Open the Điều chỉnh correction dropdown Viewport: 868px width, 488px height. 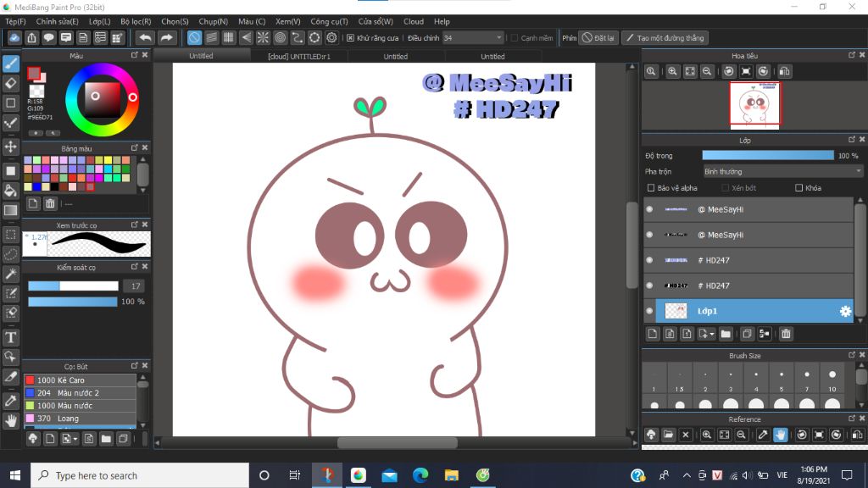473,37
